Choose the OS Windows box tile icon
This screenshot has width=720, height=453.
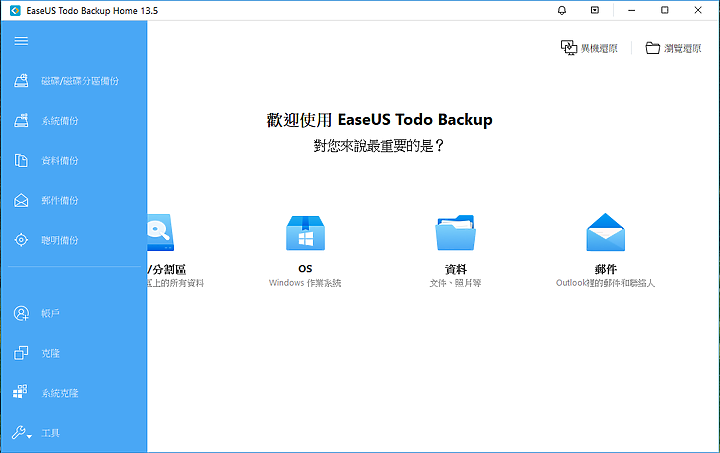click(x=305, y=233)
